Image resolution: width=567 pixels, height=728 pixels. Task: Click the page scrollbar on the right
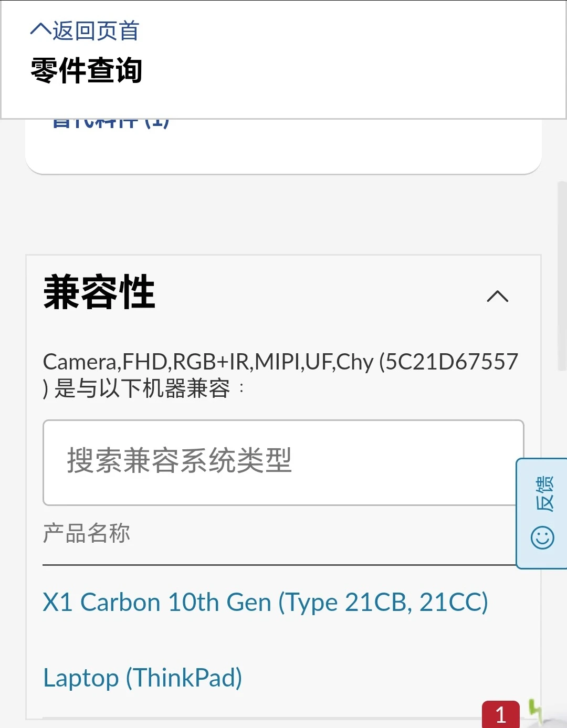point(561,276)
